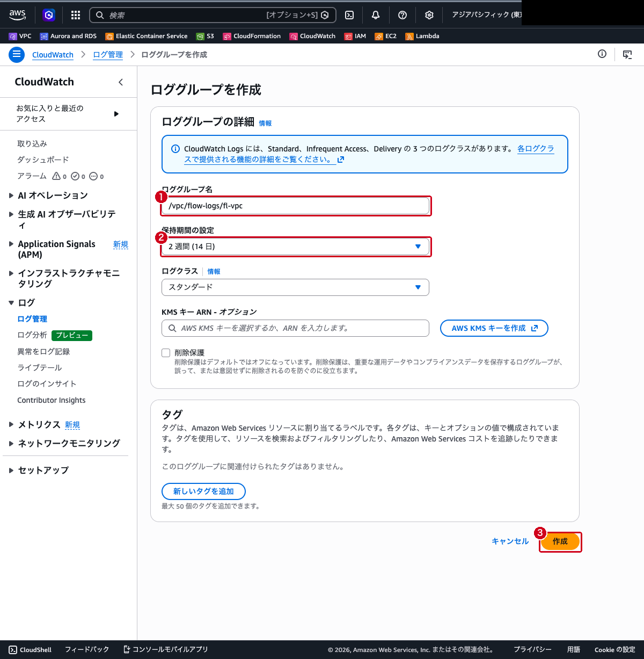The width and height of the screenshot is (644, 659).
Task: Click 情報 link next to ロググループの詳細
Action: [x=265, y=123]
